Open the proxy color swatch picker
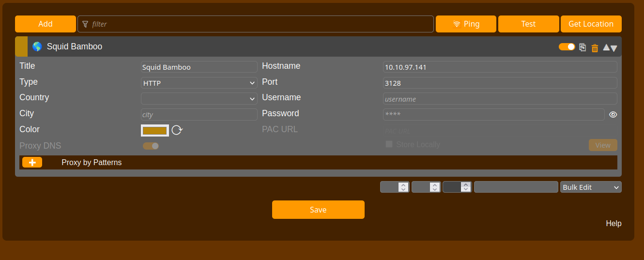The width and height of the screenshot is (644, 260). tap(155, 130)
